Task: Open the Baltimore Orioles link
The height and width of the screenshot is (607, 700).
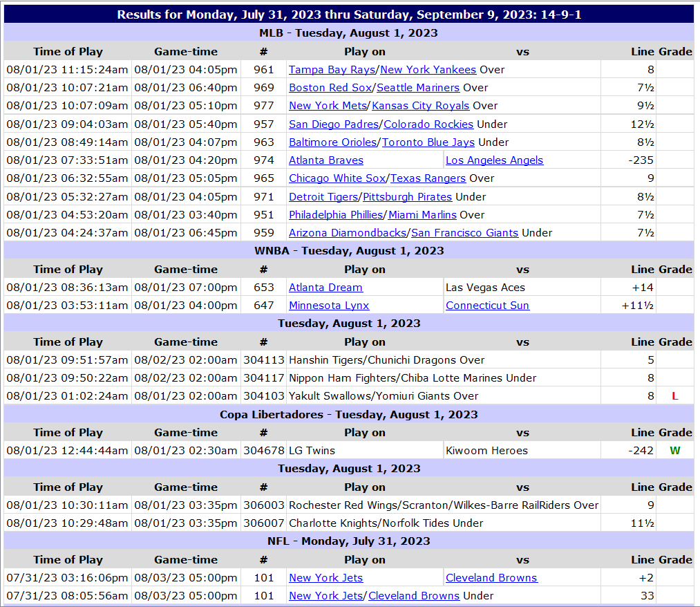Action: click(x=332, y=142)
